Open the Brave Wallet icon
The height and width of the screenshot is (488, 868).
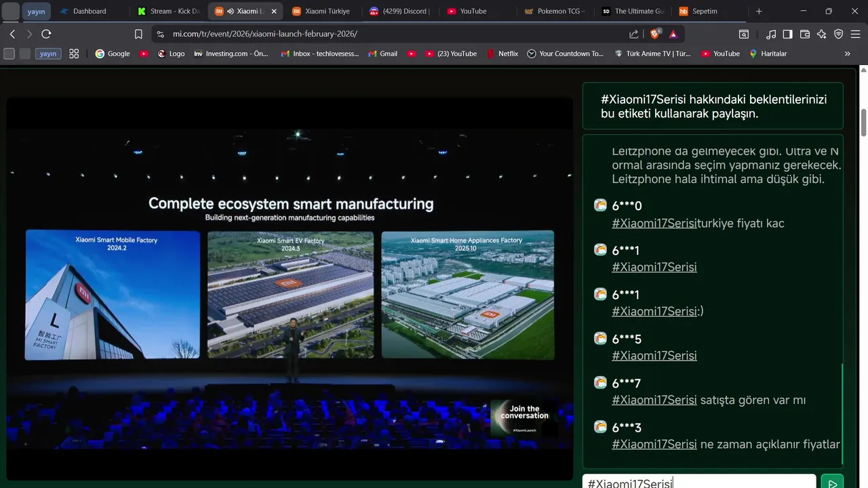[805, 34]
